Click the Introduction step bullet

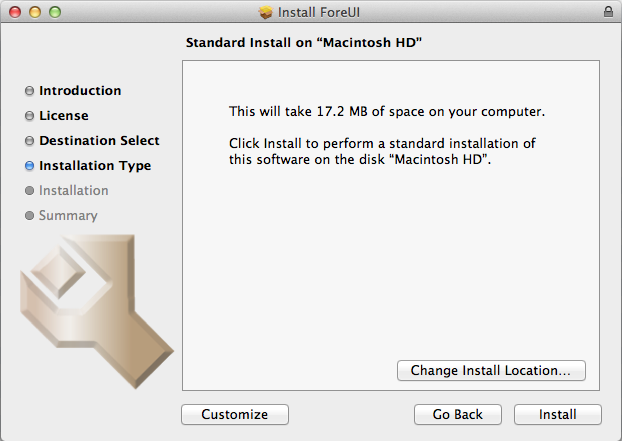pyautogui.click(x=29, y=91)
